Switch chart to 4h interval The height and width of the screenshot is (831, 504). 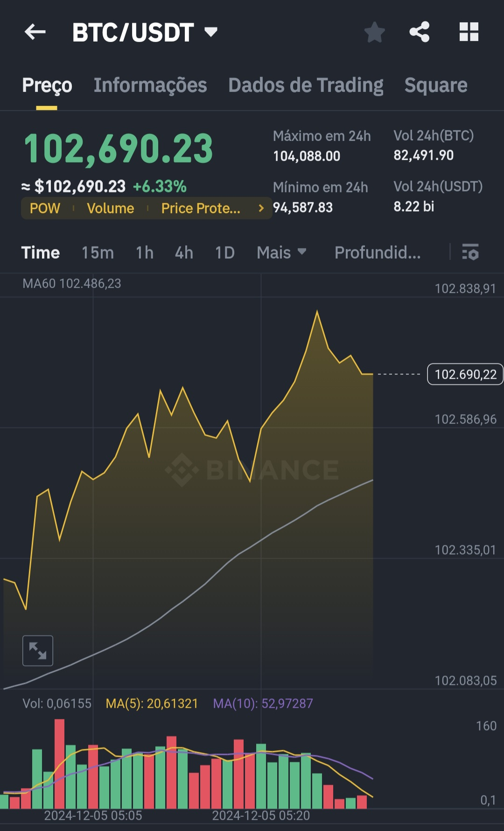[184, 253]
